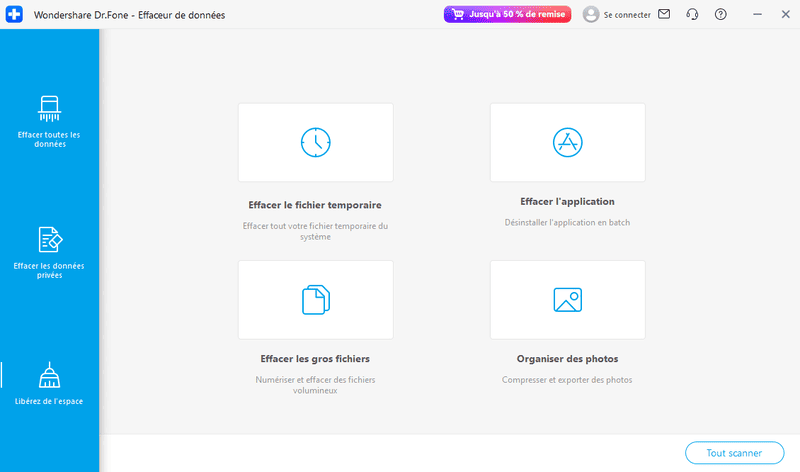Click the app store icon card
Viewport: 800px width, 472px height.
(x=567, y=142)
